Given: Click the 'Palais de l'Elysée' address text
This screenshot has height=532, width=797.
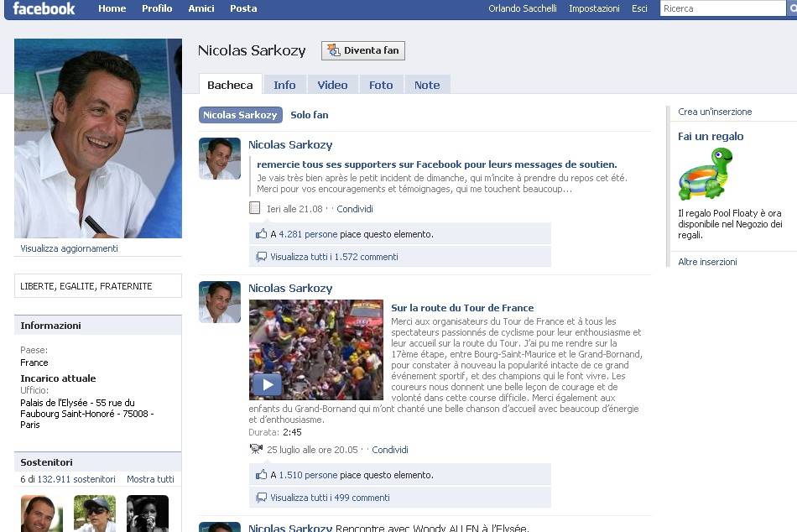Looking at the screenshot, I should (x=87, y=414).
